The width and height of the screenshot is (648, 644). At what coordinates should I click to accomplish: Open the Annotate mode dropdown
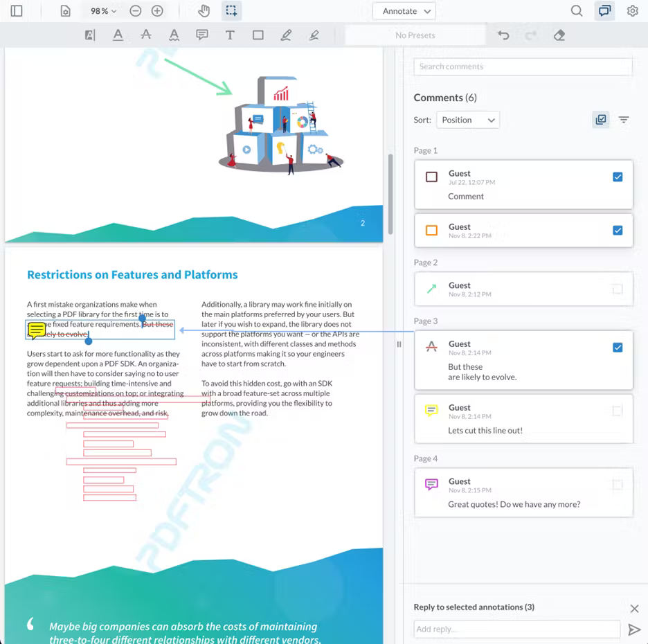click(x=404, y=11)
